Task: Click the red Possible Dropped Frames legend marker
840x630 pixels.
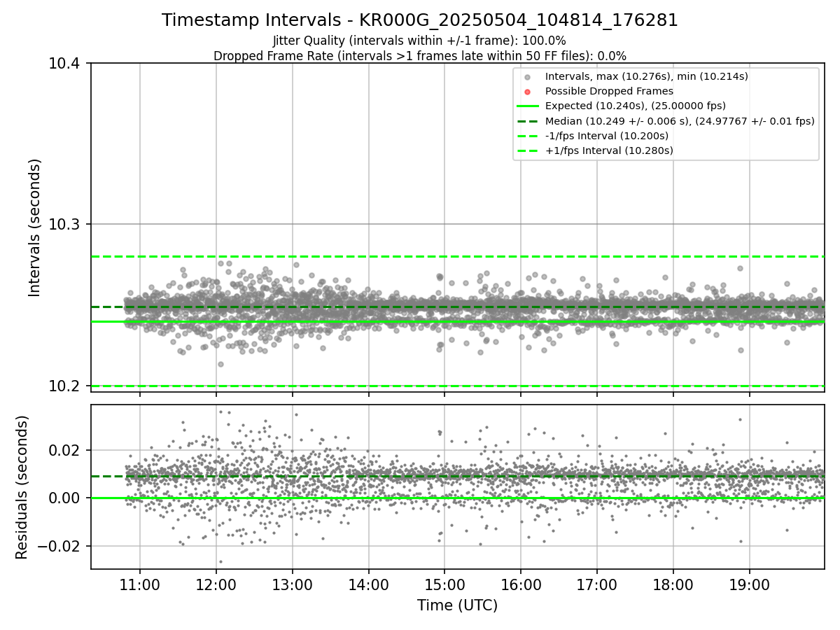Action: coord(528,92)
